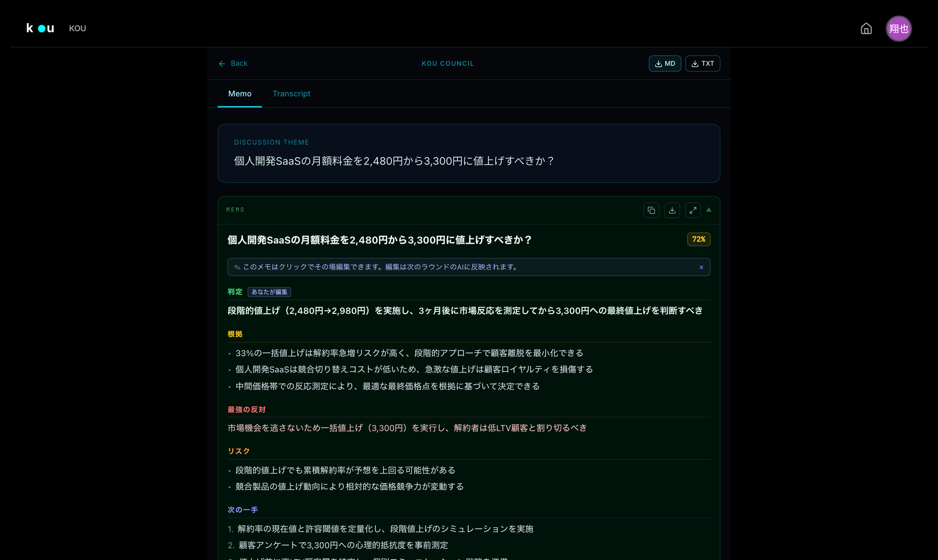Open the 翔也 user avatar menu
This screenshot has width=938, height=560.
click(898, 28)
